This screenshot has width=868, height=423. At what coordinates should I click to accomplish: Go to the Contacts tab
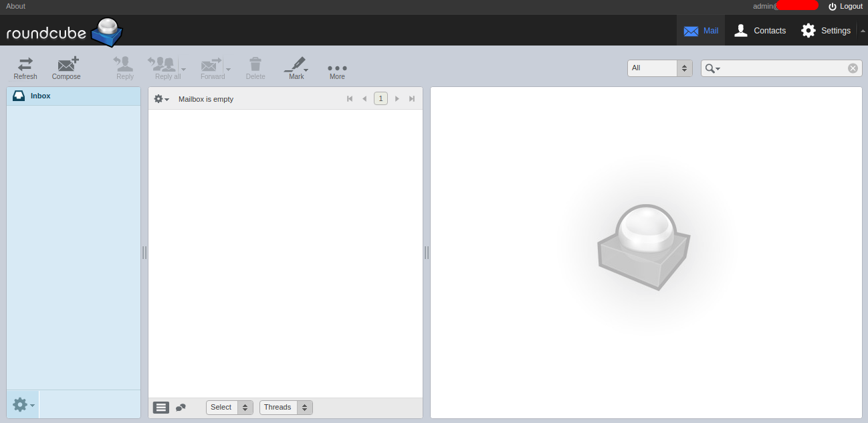click(760, 31)
